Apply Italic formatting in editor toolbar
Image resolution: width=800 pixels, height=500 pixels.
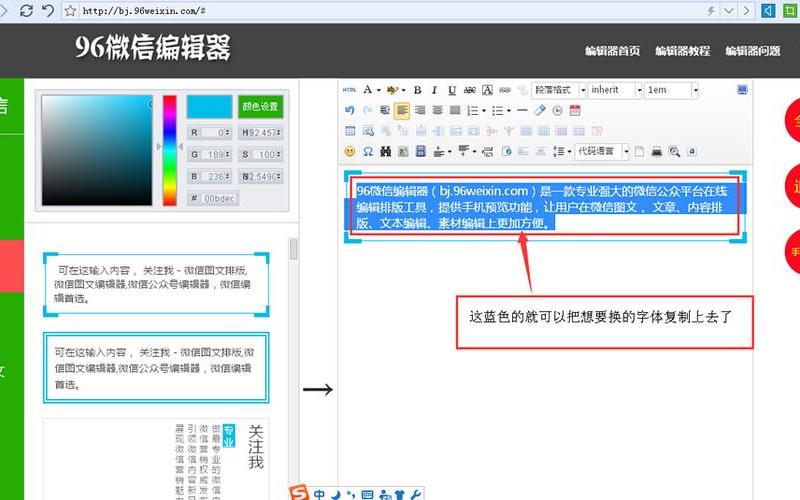[x=434, y=90]
